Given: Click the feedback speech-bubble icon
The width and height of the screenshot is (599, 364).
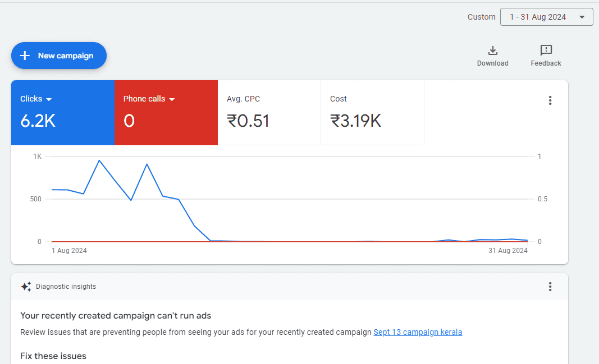Looking at the screenshot, I should (x=545, y=50).
